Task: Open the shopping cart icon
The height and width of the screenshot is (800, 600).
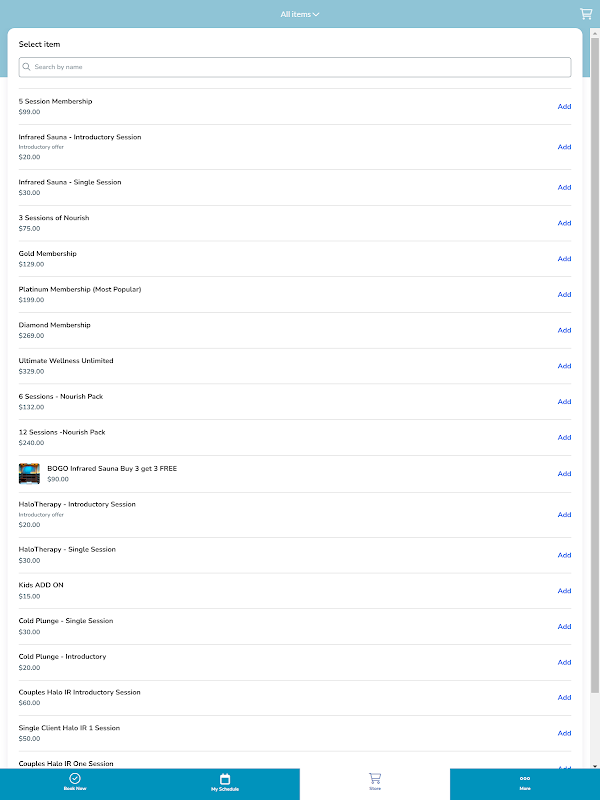Action: [x=586, y=14]
